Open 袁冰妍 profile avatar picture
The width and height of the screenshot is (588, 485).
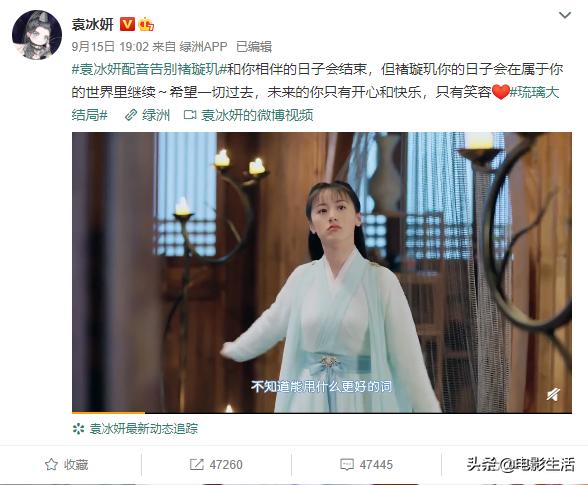[x=37, y=35]
